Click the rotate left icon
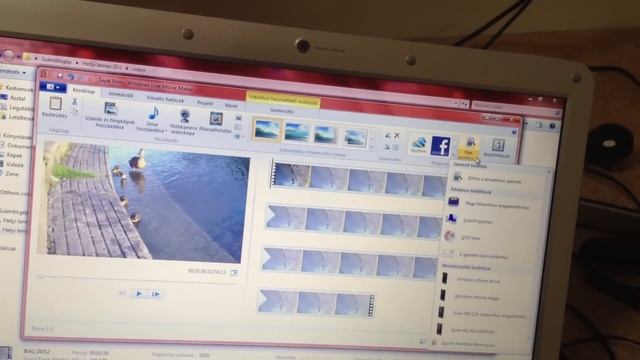The width and height of the screenshot is (640, 360). tap(387, 135)
